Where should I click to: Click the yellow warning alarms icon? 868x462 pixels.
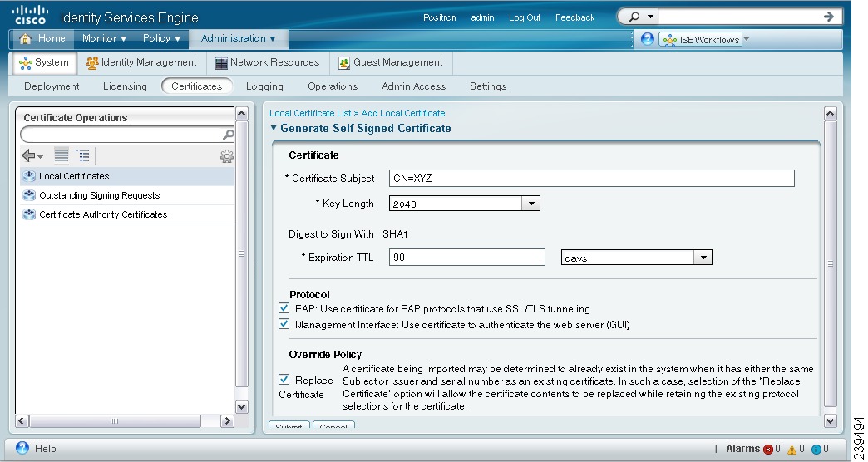(x=792, y=450)
